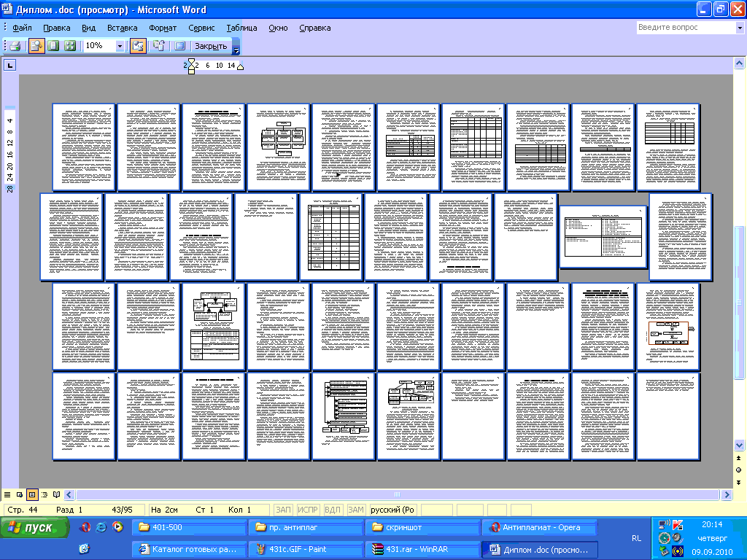747x560 pixels.
Task: Click the Kaspersky tray icon
Action: coord(678,525)
